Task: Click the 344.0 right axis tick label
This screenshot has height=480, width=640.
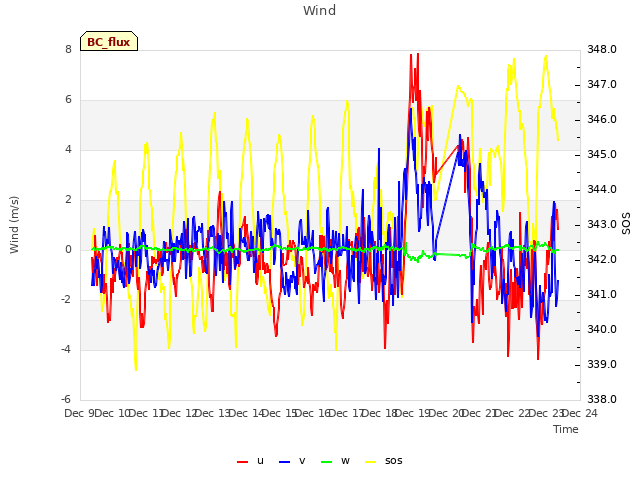Action: (x=602, y=189)
